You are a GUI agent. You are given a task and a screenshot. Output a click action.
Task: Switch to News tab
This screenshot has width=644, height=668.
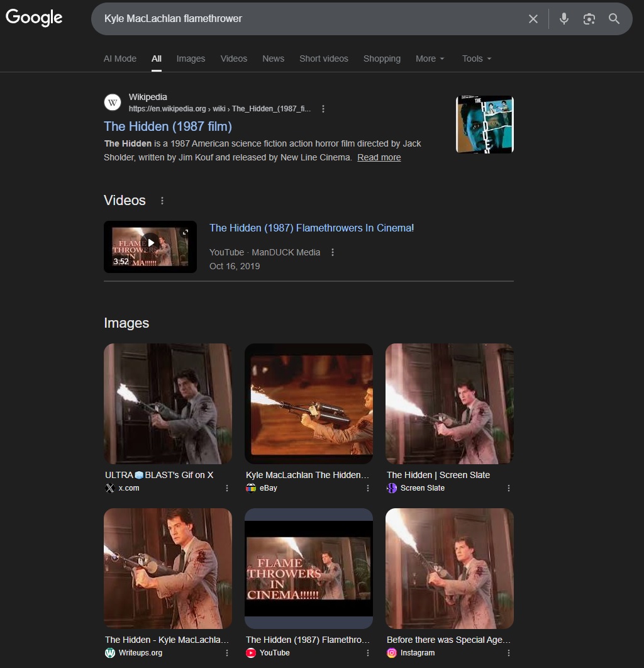(273, 58)
